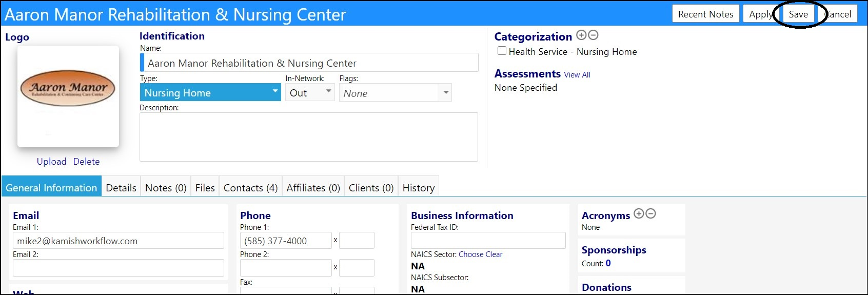Viewport: 868px width, 295px height.
Task: Open the Sponsorships count 0 link
Action: [608, 263]
